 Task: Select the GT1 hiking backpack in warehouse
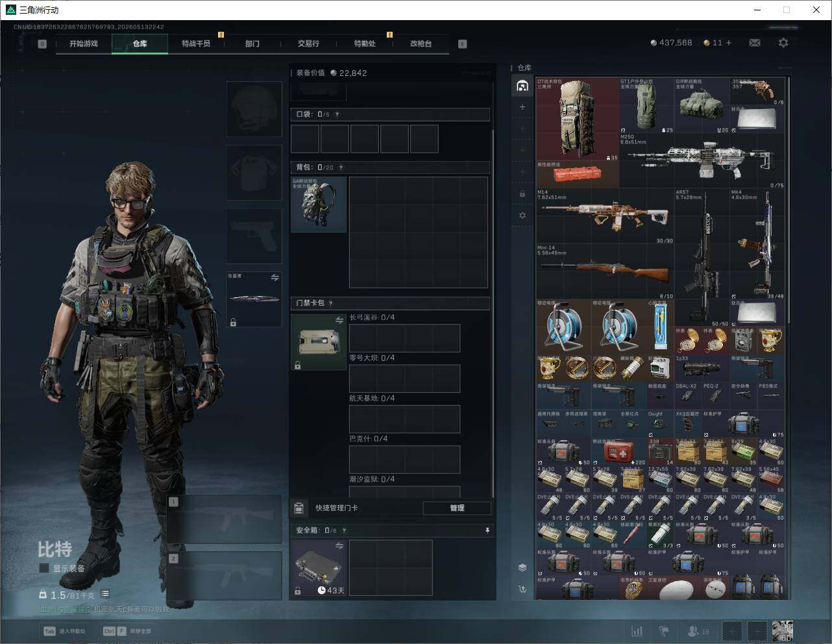647,106
